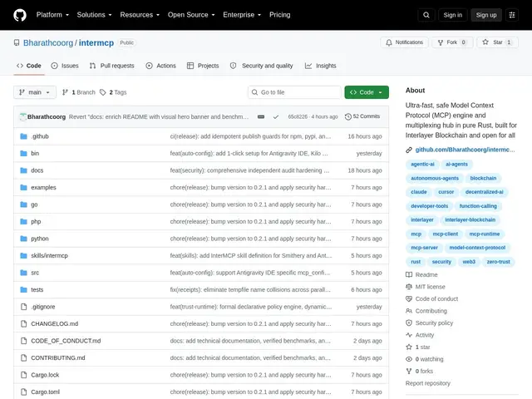Viewport: 532px width, 399px height.
Task: Go to the GitHub homepage logo
Action: click(x=20, y=15)
